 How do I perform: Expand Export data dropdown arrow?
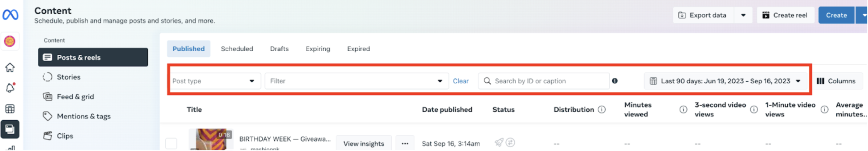click(x=743, y=15)
